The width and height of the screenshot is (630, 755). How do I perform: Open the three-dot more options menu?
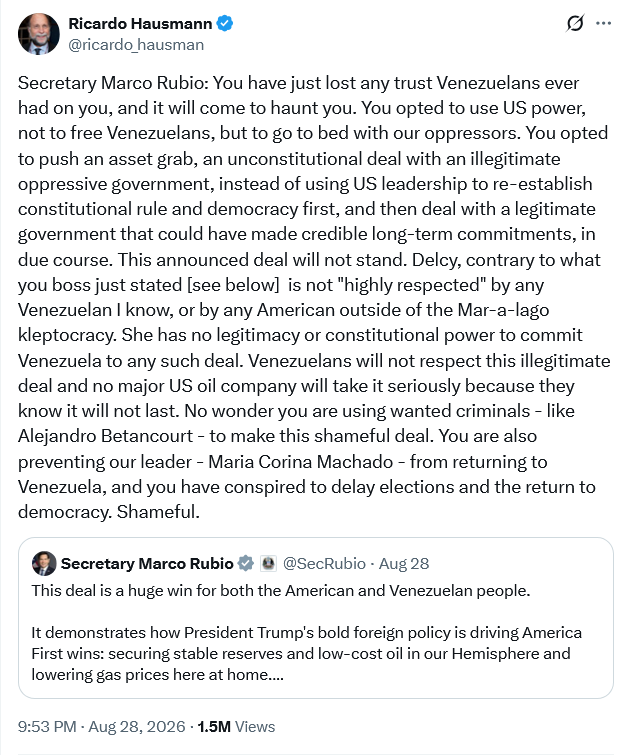point(603,23)
